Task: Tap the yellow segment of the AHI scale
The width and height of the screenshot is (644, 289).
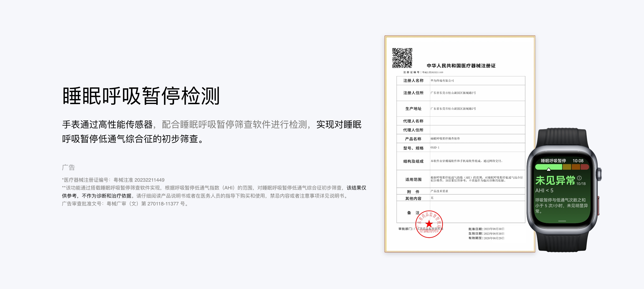Action: pyautogui.click(x=567, y=167)
